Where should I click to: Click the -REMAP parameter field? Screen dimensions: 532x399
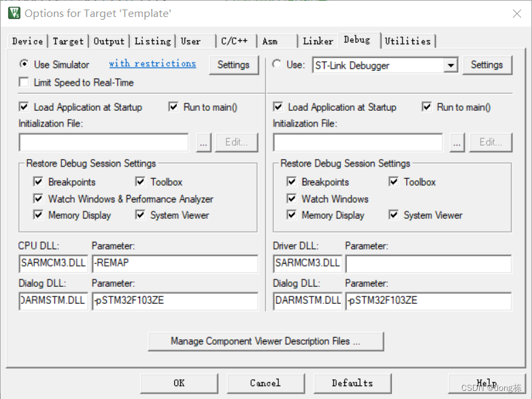coord(175,264)
